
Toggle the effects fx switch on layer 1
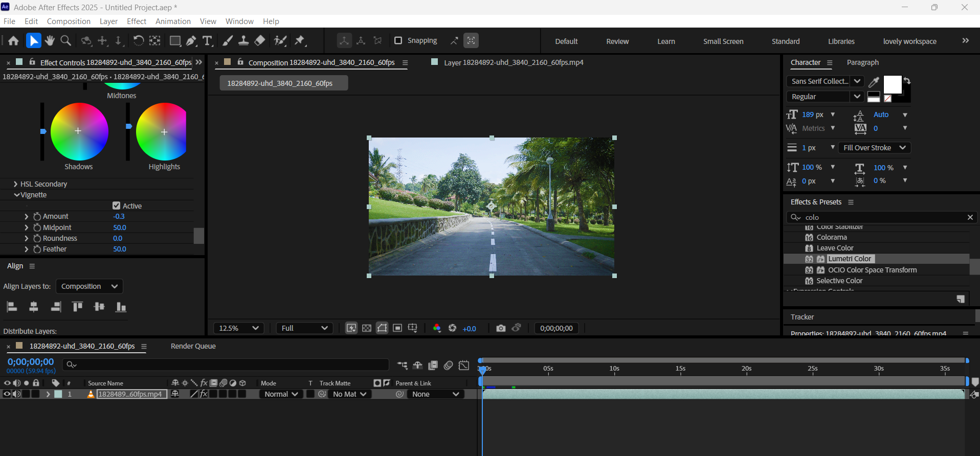pos(204,394)
